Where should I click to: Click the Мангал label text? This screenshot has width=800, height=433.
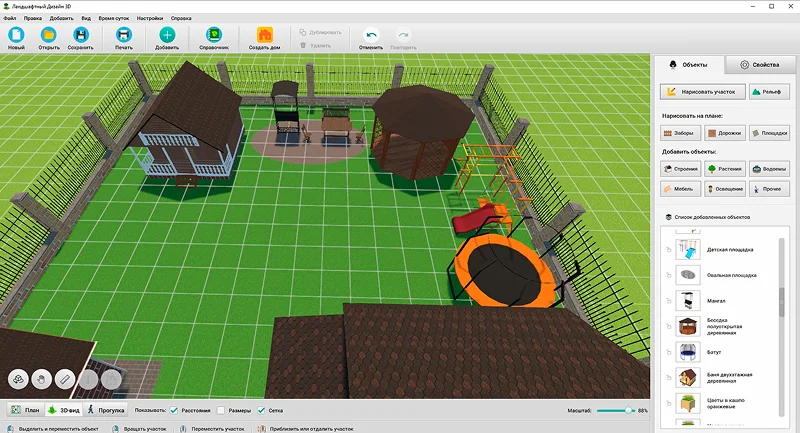716,301
